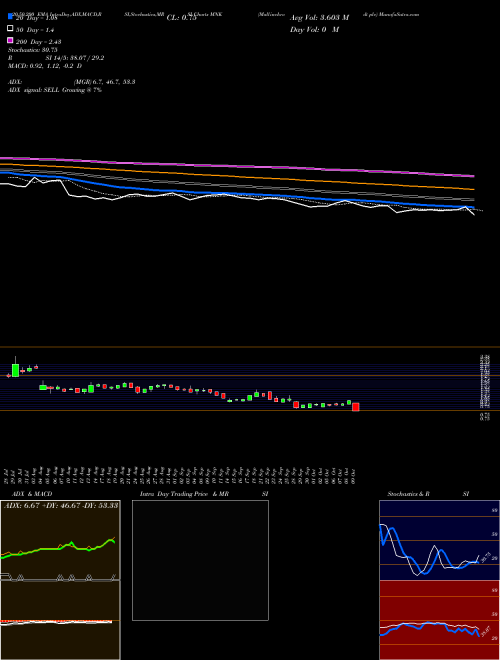Click the 'Day Vol: 0 M' label

tap(314, 30)
